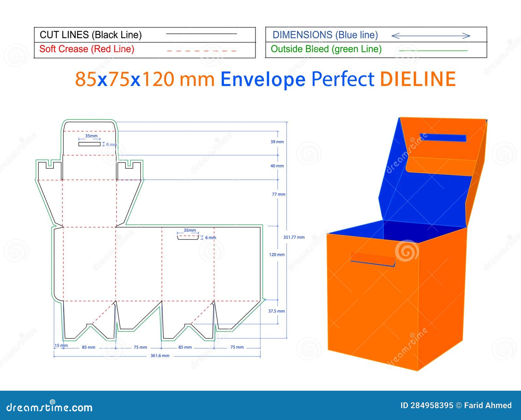This screenshot has width=521, height=420.
Task: Select the red dashed soft crease sample
Action: 202,51
